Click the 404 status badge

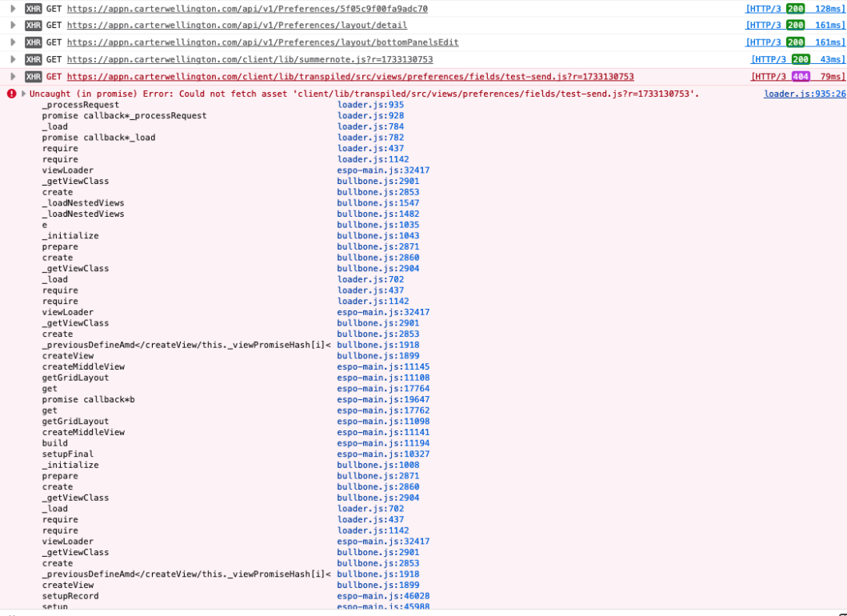click(x=800, y=77)
